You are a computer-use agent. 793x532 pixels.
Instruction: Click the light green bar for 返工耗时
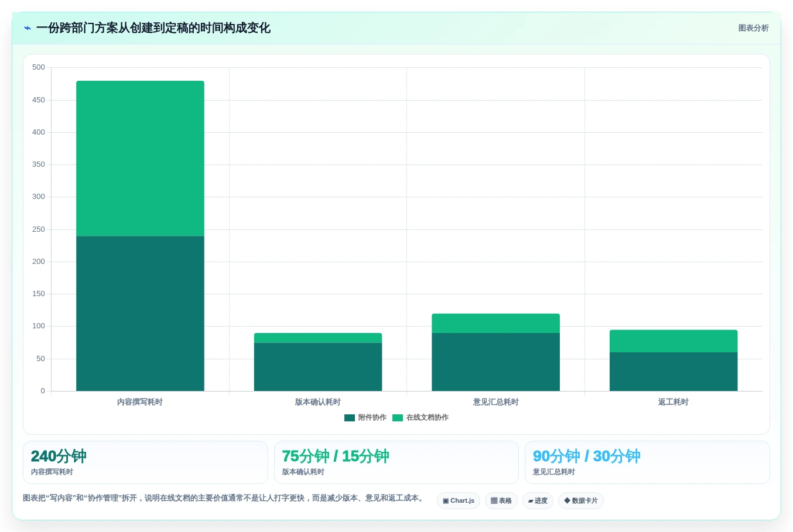(x=674, y=341)
